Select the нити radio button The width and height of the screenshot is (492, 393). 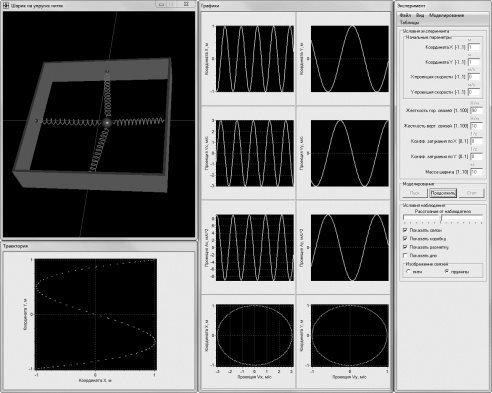coord(408,272)
